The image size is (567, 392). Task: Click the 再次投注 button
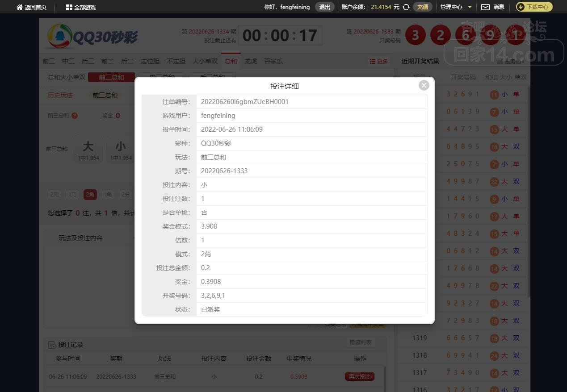(360, 376)
